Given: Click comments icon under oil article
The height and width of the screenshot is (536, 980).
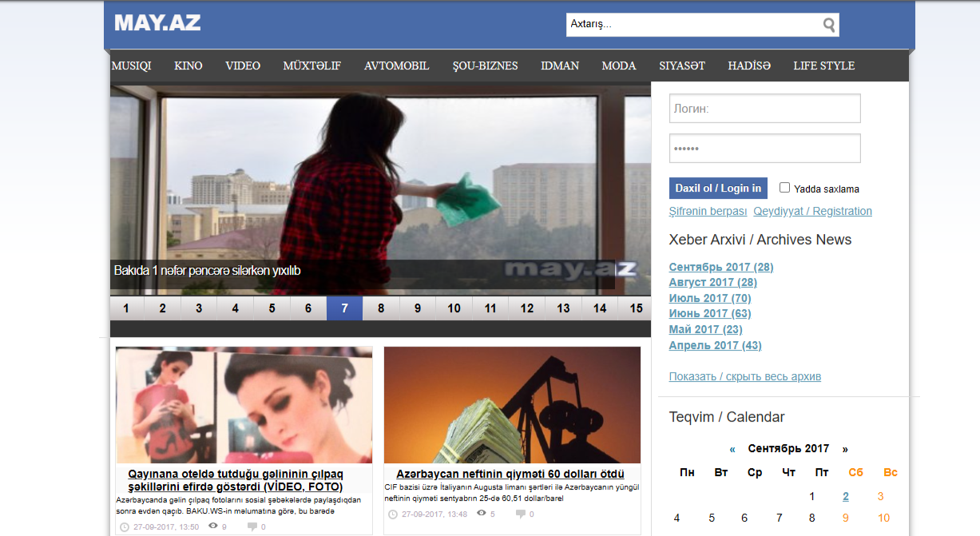Looking at the screenshot, I should click(x=521, y=514).
